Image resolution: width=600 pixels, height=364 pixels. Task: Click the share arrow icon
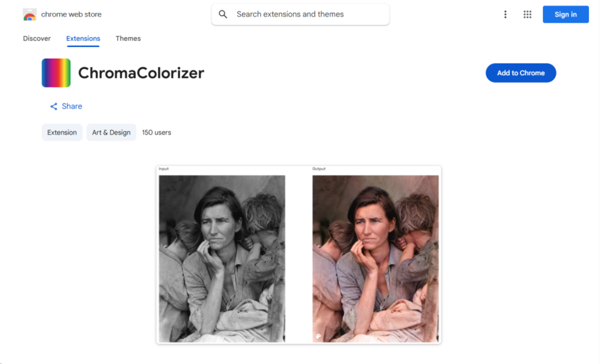(54, 106)
